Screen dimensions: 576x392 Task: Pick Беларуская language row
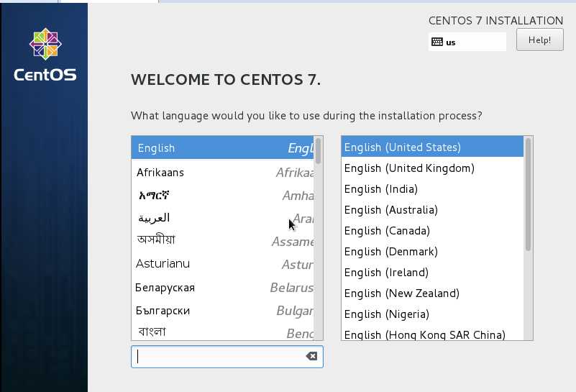[x=223, y=287]
